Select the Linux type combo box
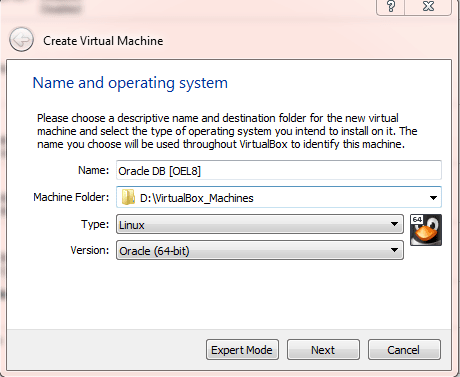The image size is (460, 377). (260, 224)
